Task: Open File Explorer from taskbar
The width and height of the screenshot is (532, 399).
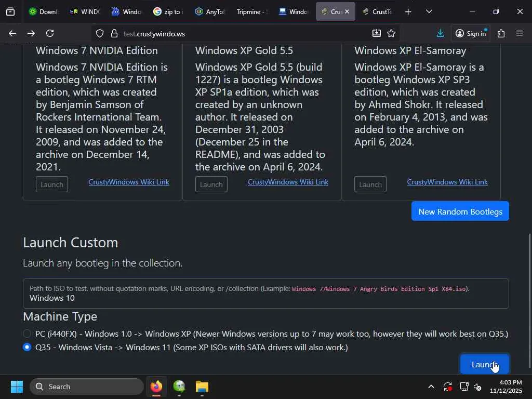Action: coord(202,387)
